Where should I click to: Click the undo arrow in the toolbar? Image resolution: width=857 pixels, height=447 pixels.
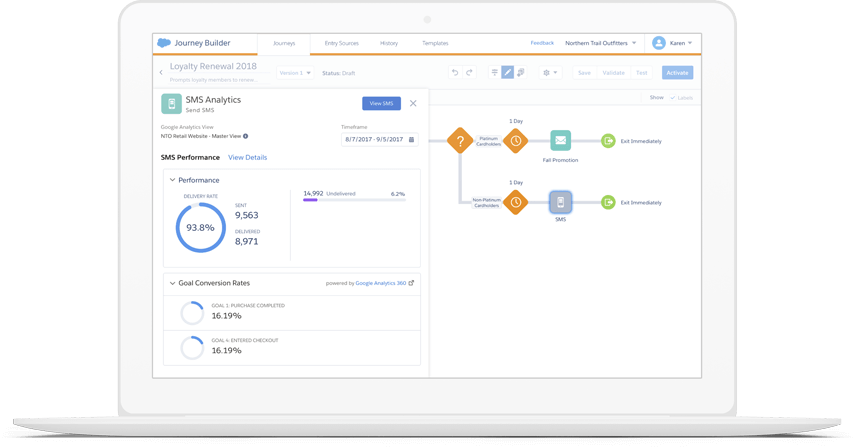click(x=455, y=73)
